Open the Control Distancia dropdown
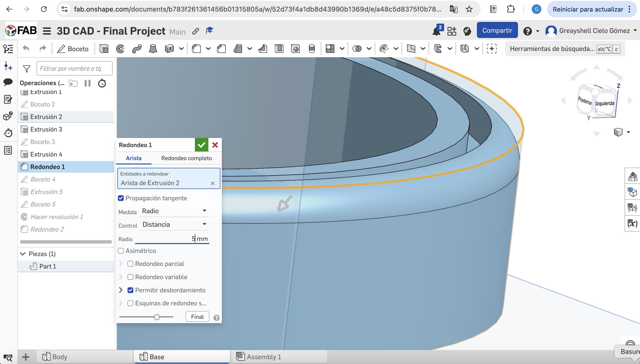The height and width of the screenshot is (364, 640). coord(174,225)
